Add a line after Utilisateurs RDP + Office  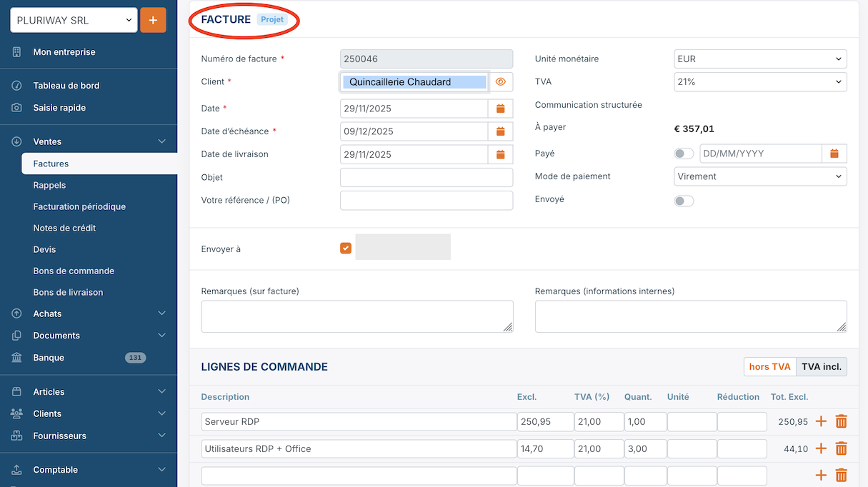[x=821, y=449]
